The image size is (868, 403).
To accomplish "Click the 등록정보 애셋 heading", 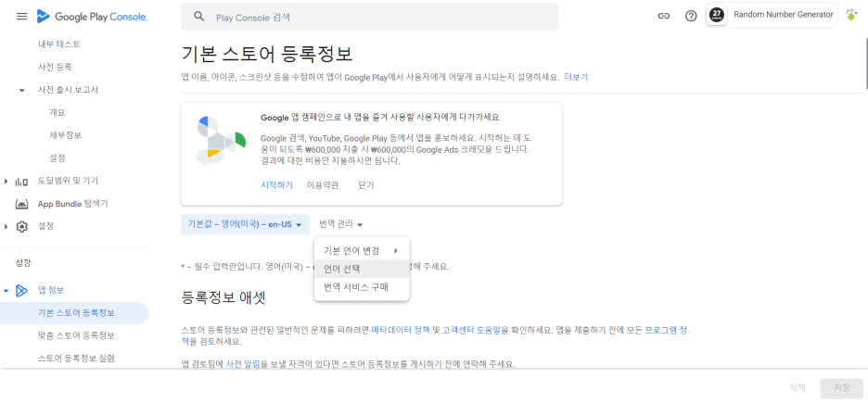I will tap(223, 298).
